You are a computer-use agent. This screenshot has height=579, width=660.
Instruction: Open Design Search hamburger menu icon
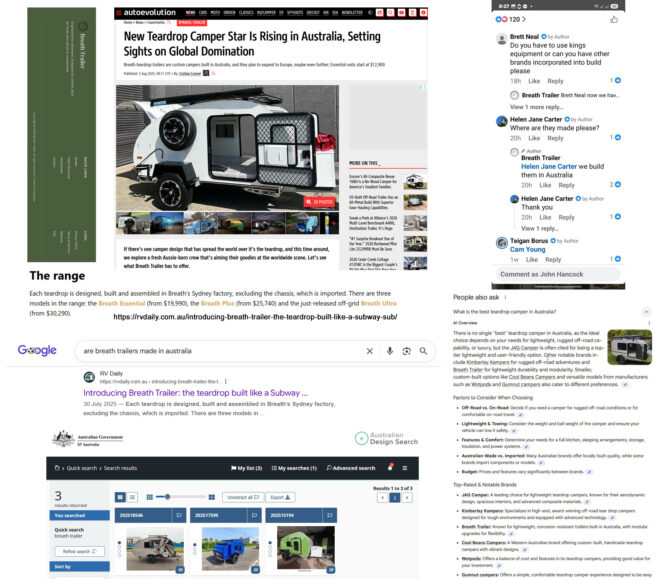click(x=405, y=468)
